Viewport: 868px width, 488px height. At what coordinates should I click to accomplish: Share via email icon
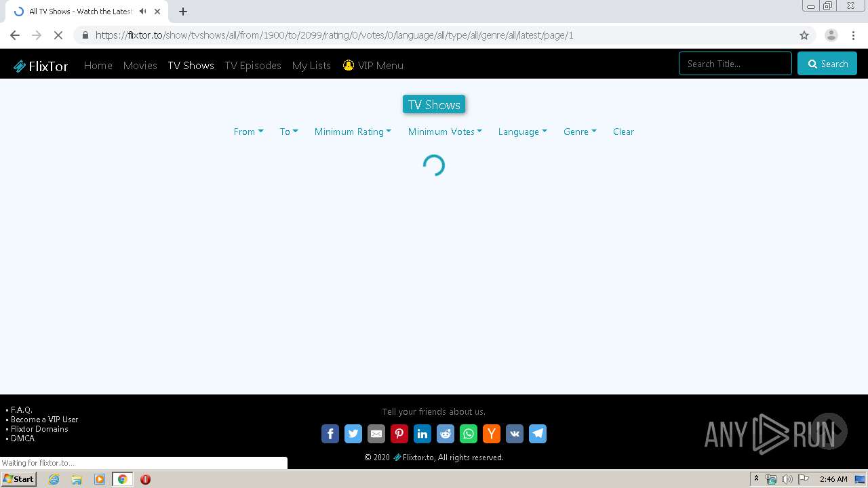[376, 434]
